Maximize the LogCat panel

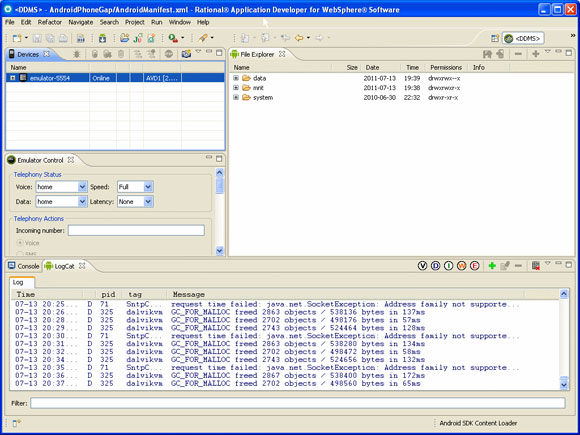(x=569, y=265)
